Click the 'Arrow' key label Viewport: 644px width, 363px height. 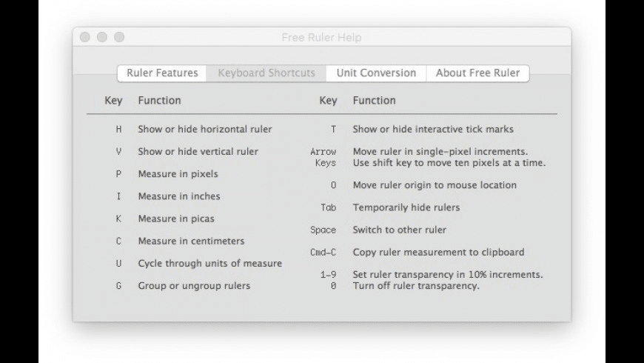pos(323,151)
